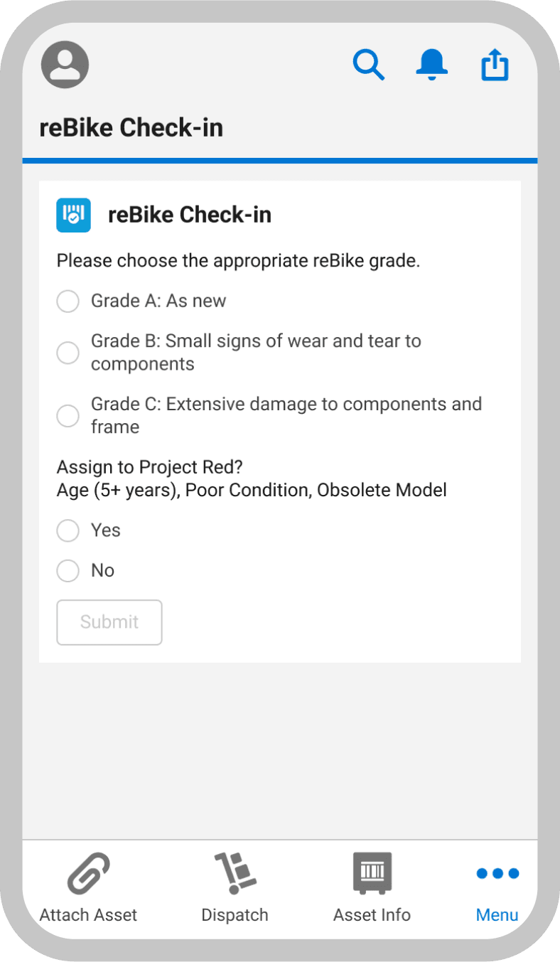Open the search icon
560x962 pixels.
pos(369,64)
